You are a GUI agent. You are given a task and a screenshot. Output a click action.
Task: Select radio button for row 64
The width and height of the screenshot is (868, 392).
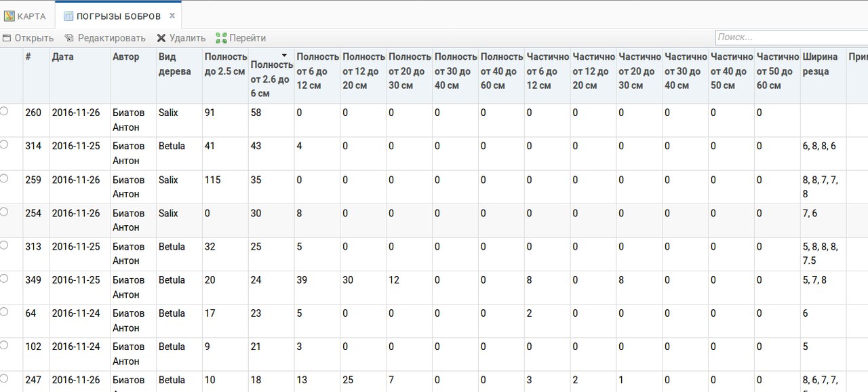[x=4, y=311]
